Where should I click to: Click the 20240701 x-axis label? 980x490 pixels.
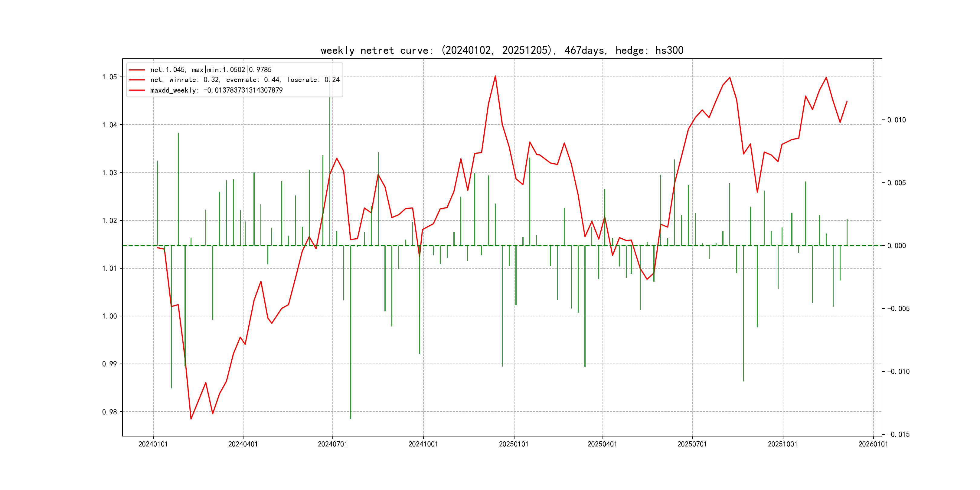[x=332, y=444]
